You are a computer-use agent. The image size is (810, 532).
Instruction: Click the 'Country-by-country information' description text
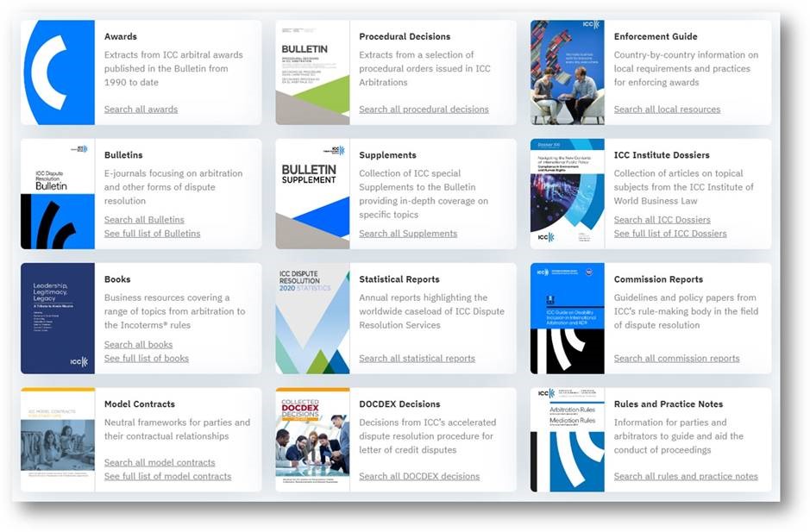point(686,68)
